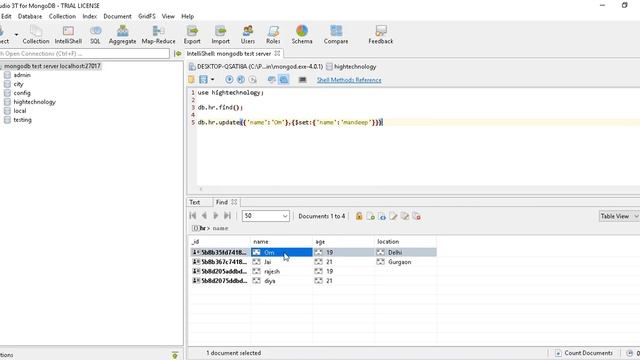
Task: Toggle the highlighted blue shell toolbar icon
Action: (284, 80)
